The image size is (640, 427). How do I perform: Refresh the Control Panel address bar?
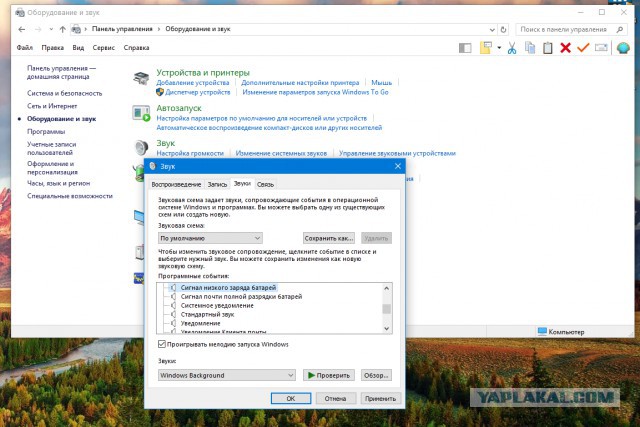503,29
